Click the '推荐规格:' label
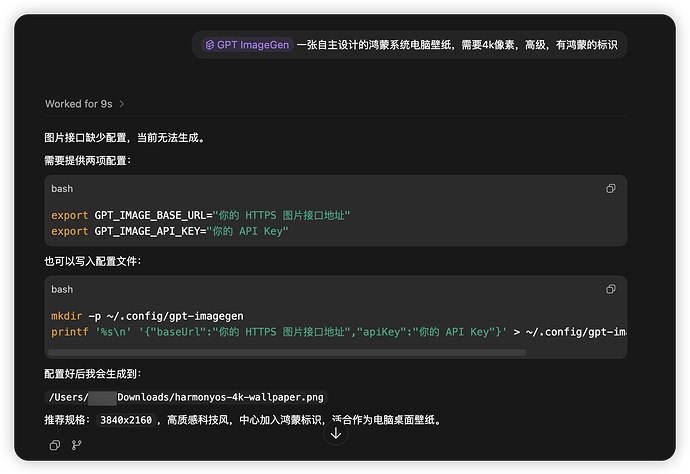The height and width of the screenshot is (474, 690). point(67,420)
